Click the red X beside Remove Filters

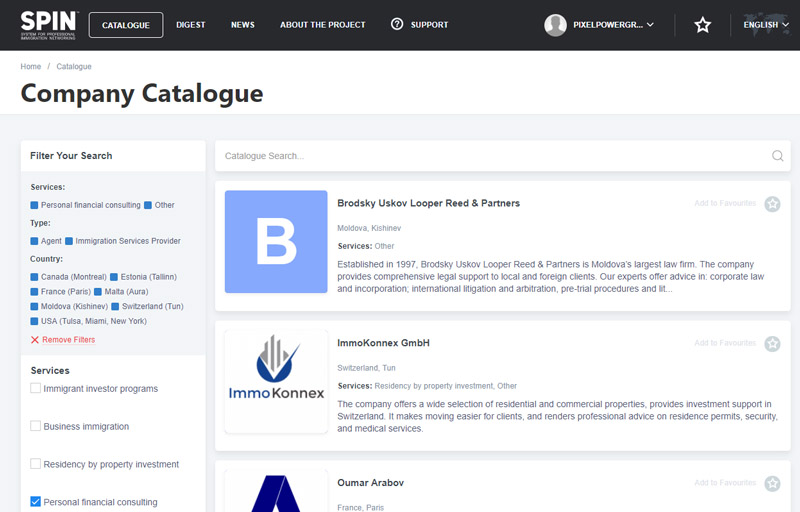[35, 340]
